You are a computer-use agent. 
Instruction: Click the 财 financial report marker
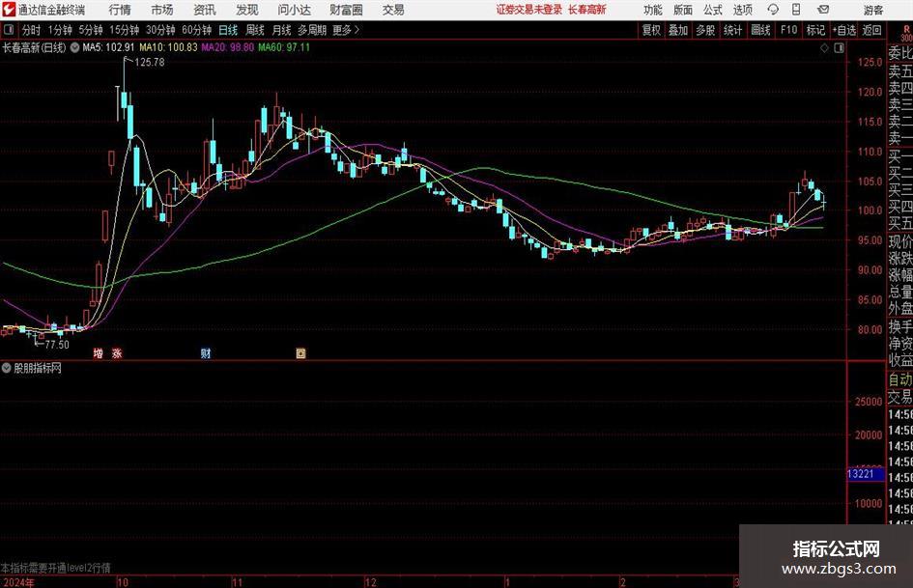[206, 353]
